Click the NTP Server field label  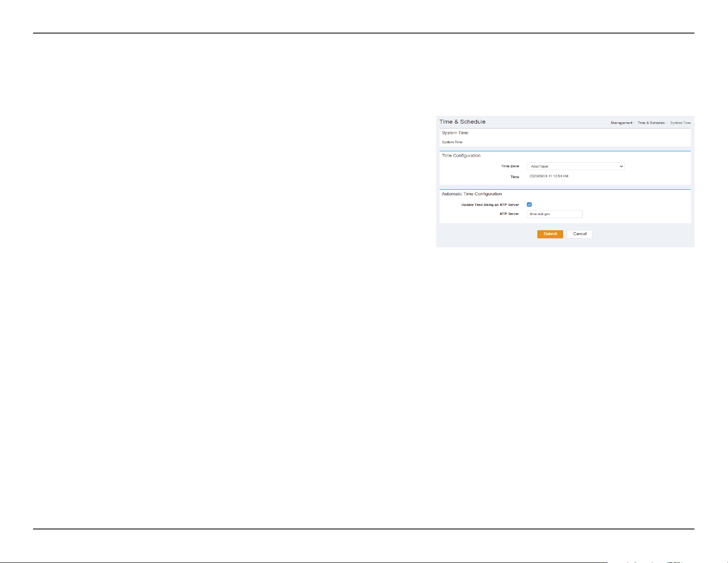(x=509, y=214)
